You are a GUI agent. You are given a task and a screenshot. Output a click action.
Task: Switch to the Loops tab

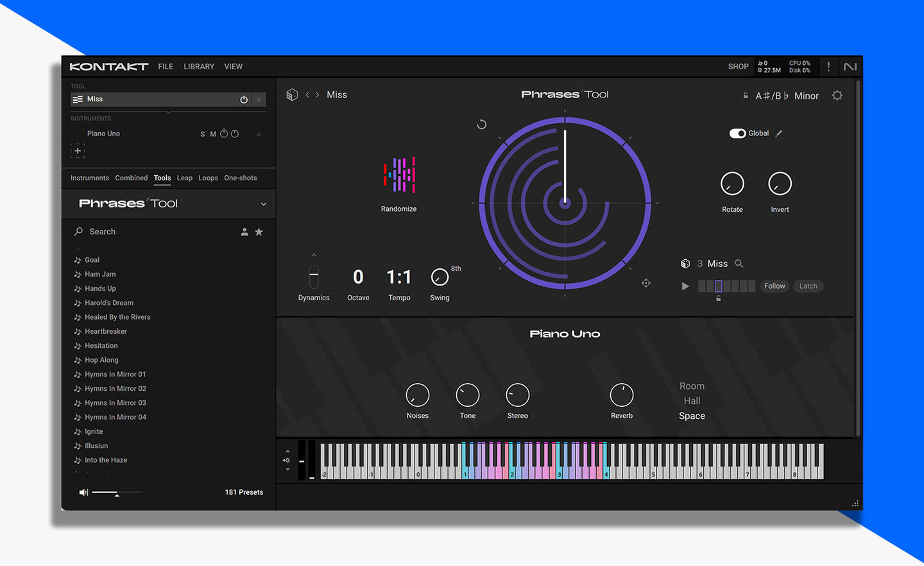208,178
